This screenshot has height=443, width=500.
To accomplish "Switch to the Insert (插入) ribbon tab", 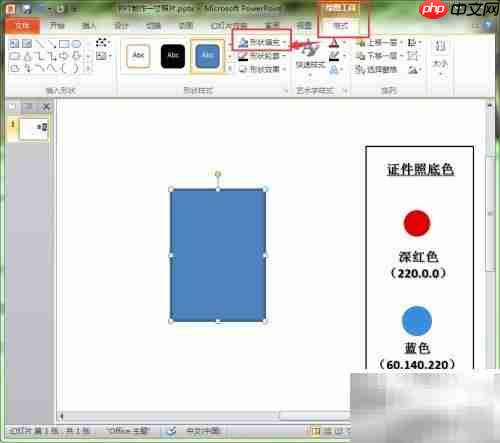I will point(89,26).
